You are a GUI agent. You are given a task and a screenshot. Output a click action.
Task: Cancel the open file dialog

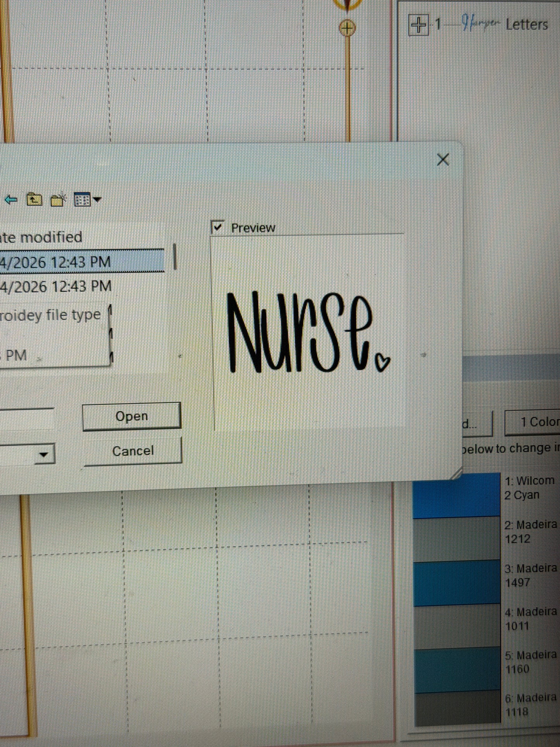click(x=133, y=451)
